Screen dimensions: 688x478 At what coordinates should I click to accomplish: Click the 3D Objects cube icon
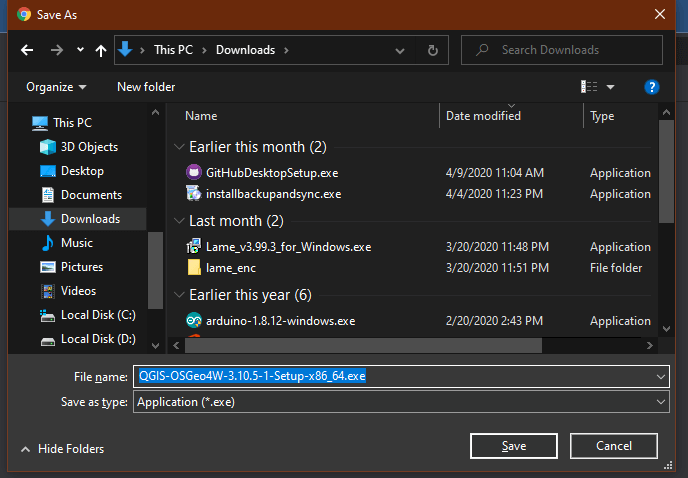click(48, 147)
